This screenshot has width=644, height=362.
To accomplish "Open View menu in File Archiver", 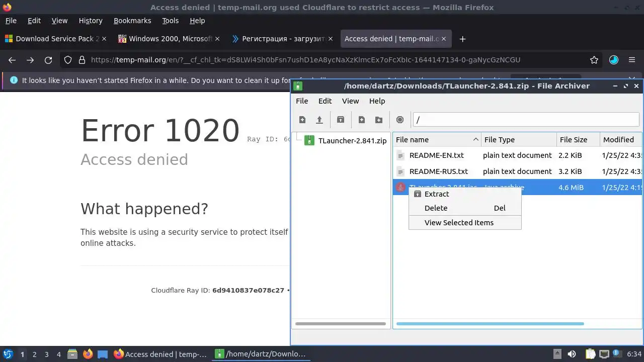I will [x=350, y=101].
